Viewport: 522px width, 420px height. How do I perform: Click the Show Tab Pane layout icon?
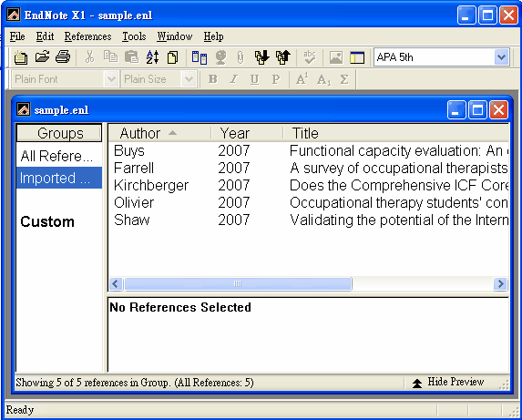coord(357,57)
